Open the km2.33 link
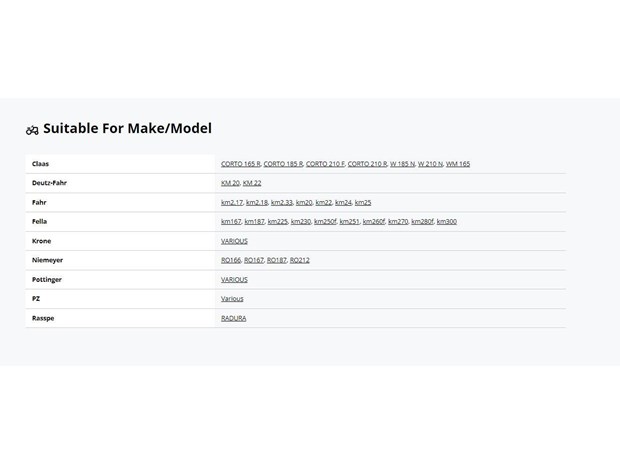This screenshot has width=620, height=465. pyautogui.click(x=282, y=202)
